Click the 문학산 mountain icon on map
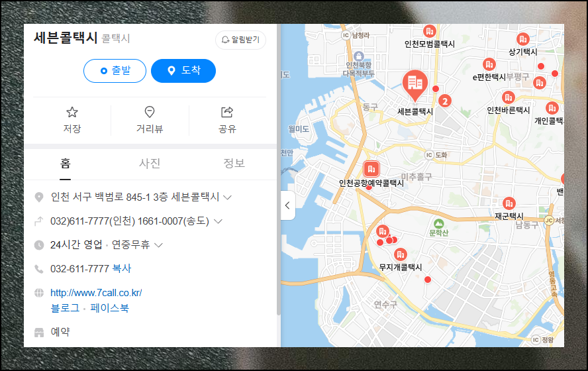This screenshot has width=588, height=371. [x=439, y=223]
